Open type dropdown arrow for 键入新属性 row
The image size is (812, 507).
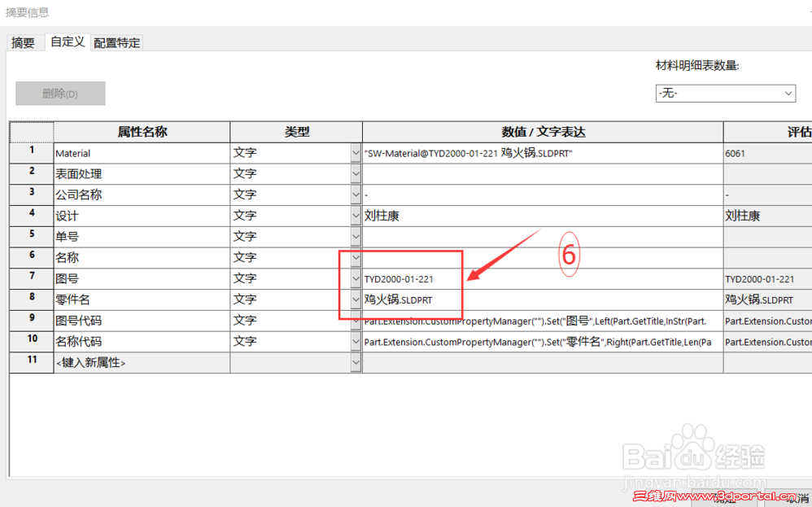pyautogui.click(x=356, y=362)
